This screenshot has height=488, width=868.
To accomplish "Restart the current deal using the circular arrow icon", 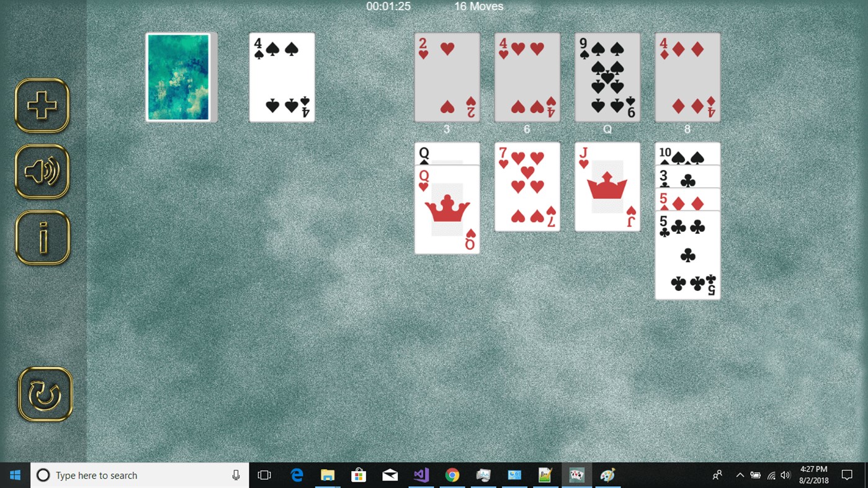I will click(x=42, y=393).
